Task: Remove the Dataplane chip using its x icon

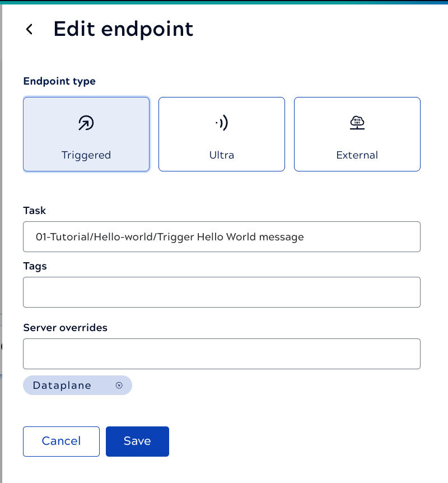Action: pos(119,386)
